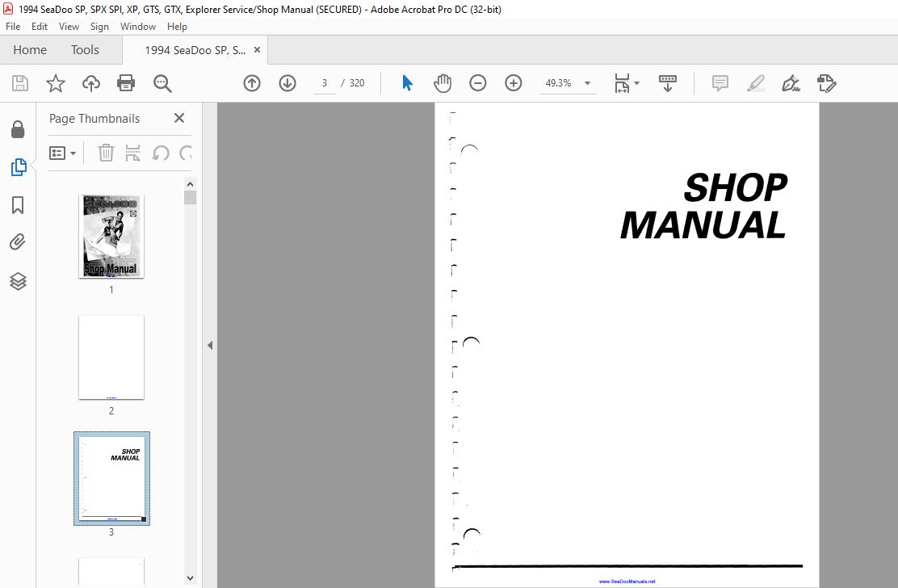
Task: Expand the page fit options arrow
Action: tap(637, 83)
